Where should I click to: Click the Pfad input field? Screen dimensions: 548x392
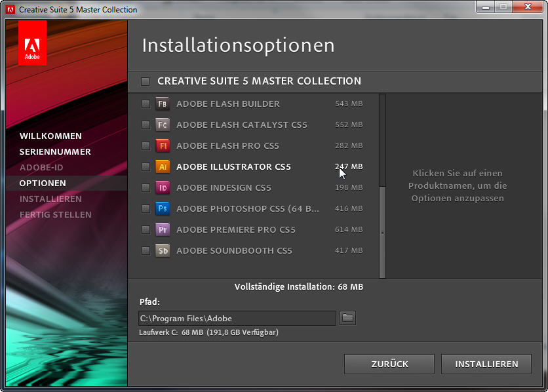pos(237,319)
